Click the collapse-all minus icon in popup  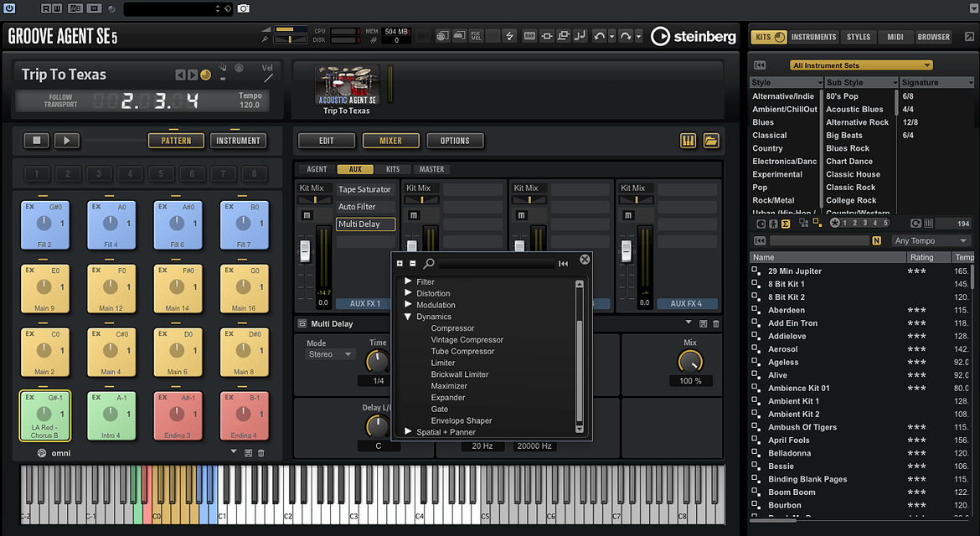point(412,264)
